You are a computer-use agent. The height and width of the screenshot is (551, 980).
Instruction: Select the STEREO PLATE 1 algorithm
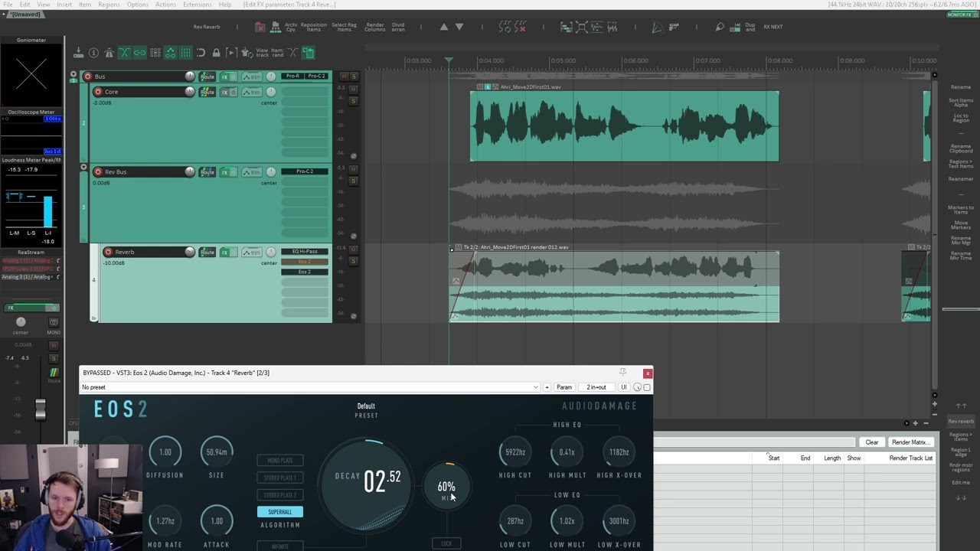click(280, 478)
